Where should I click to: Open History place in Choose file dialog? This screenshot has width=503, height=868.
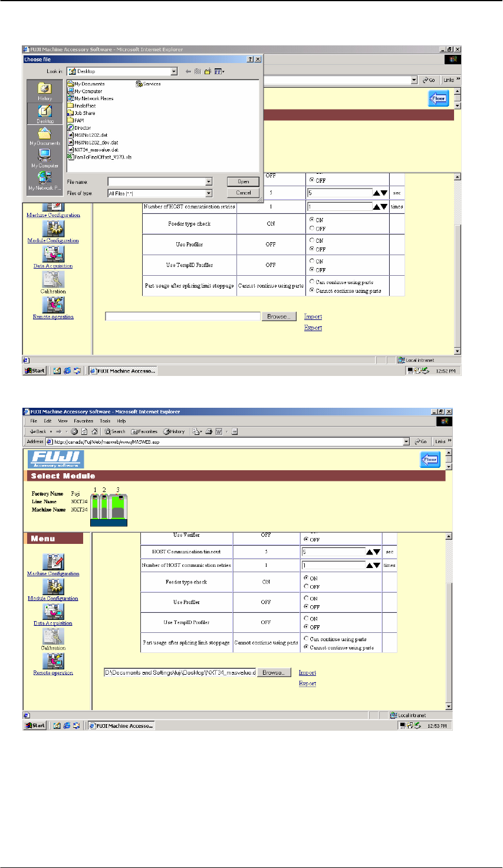tap(45, 91)
